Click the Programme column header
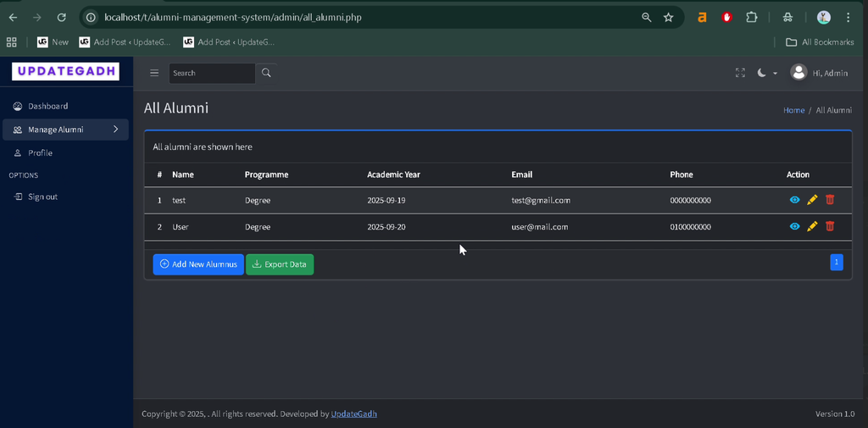 pos(266,175)
